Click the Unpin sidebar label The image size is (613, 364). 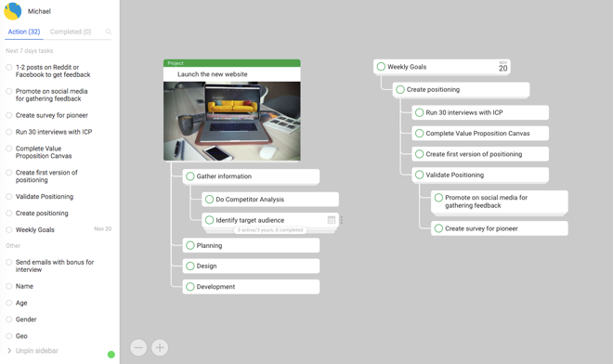tap(37, 351)
